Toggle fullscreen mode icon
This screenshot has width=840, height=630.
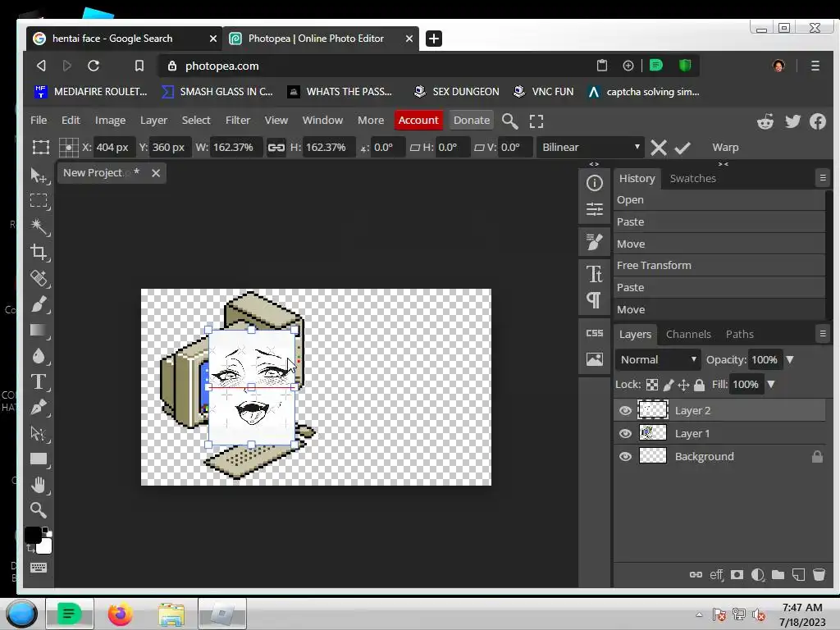click(536, 121)
